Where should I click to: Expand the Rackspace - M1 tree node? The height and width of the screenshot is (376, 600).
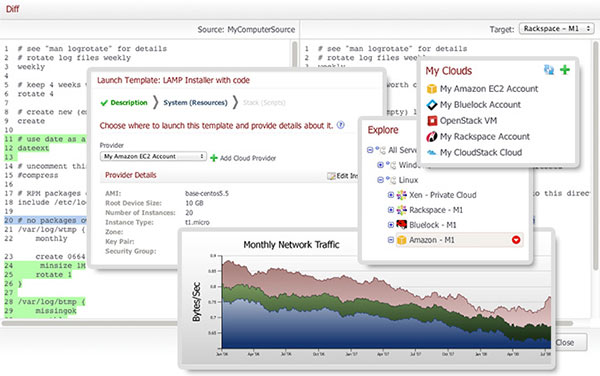(391, 210)
